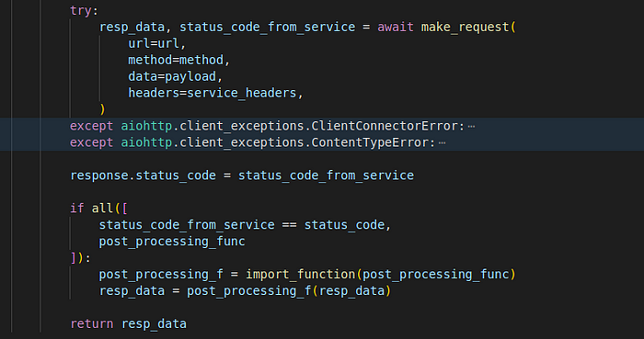Viewport: 644px width, 339px height.
Task: Select 'method=method,' argument line
Action: pyautogui.click(x=179, y=60)
